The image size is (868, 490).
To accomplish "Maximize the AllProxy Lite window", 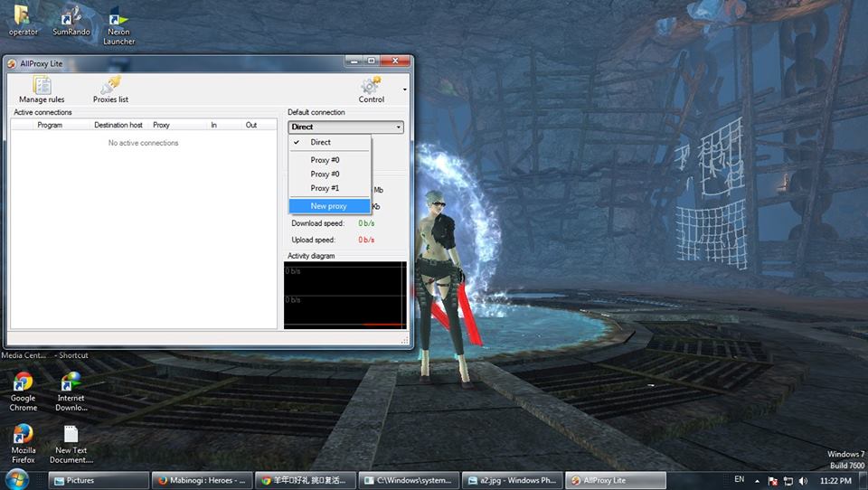I will point(371,61).
